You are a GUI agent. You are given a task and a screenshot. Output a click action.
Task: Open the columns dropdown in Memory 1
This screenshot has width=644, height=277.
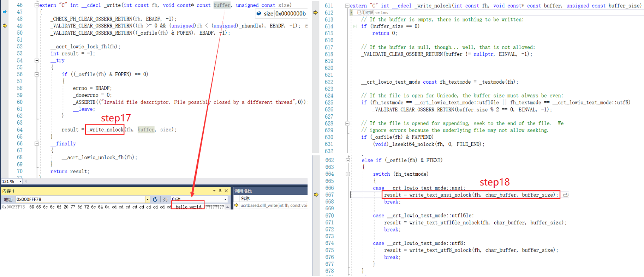coord(225,199)
